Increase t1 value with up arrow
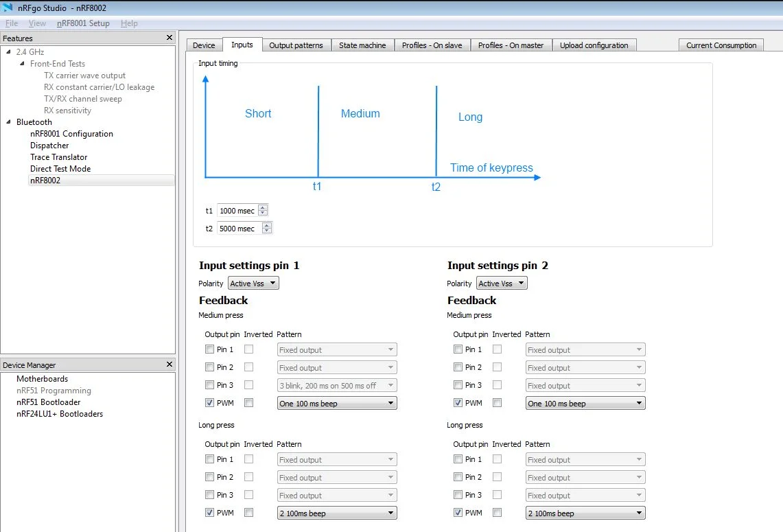 point(263,207)
